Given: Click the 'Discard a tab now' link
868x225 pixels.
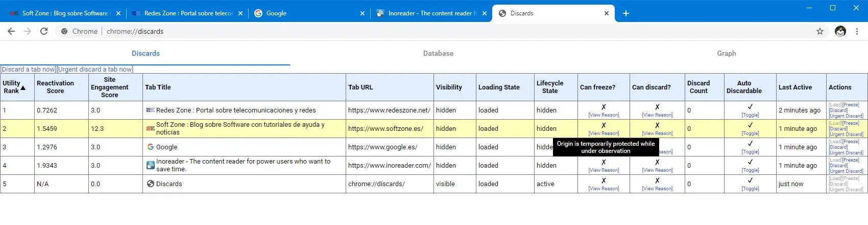Looking at the screenshot, I should tap(28, 70).
